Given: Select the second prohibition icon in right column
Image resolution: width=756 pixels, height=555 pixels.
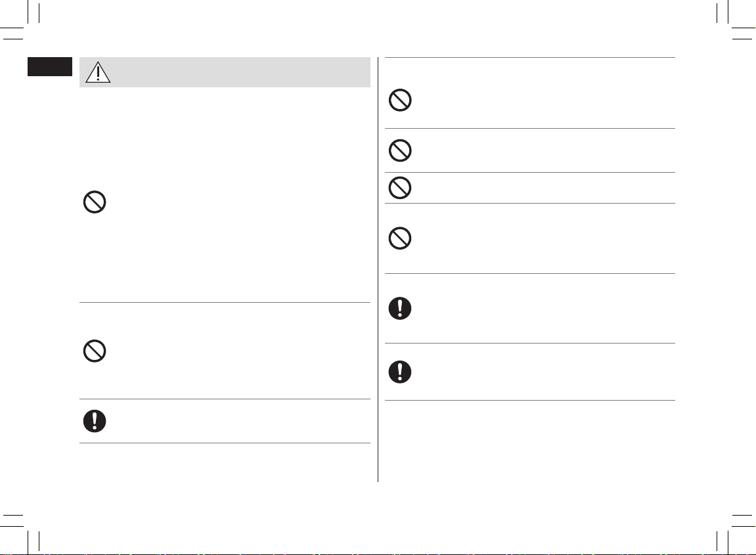Looking at the screenshot, I should pos(400,150).
